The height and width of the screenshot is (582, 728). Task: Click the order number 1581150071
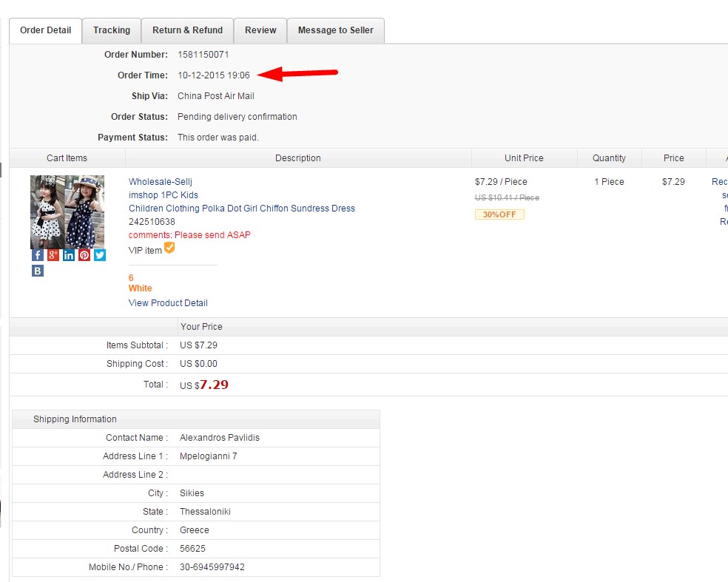click(x=204, y=54)
